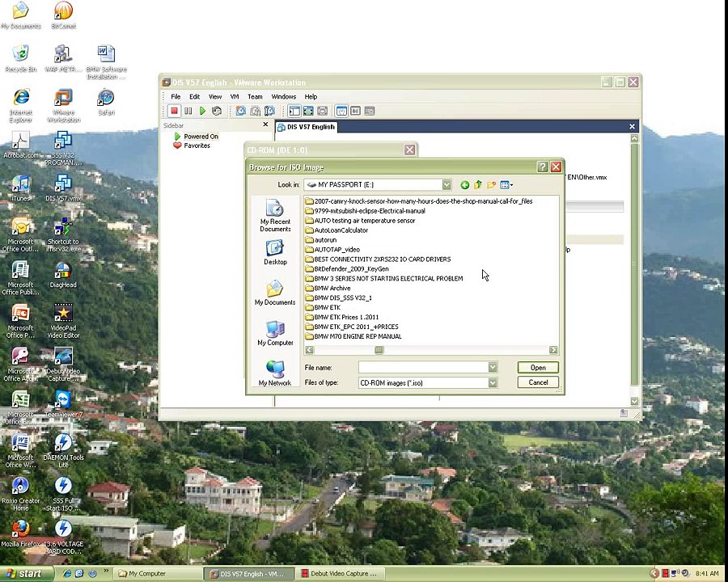Open the Edit menu in VMware
The height and width of the screenshot is (582, 728).
tap(194, 96)
